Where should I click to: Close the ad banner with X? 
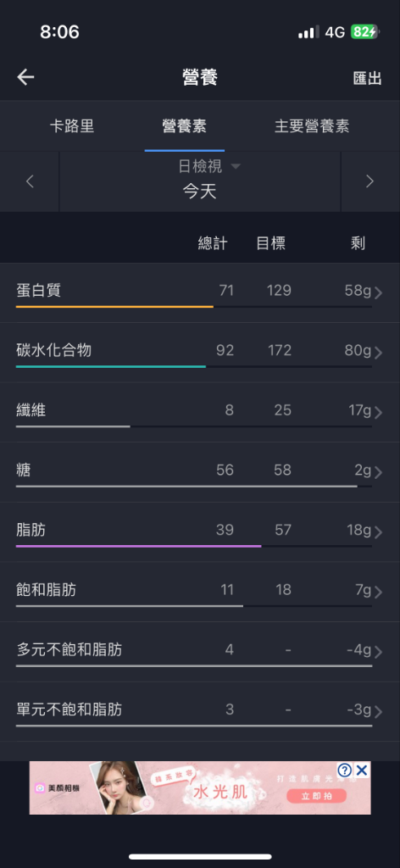click(x=362, y=770)
